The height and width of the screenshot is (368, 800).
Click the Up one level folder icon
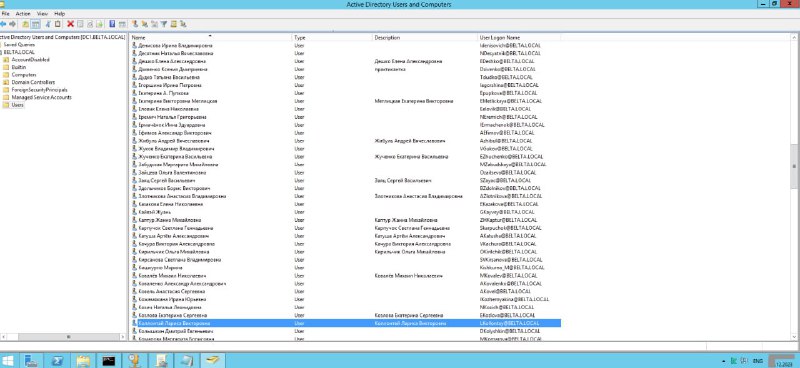pyautogui.click(x=26, y=24)
